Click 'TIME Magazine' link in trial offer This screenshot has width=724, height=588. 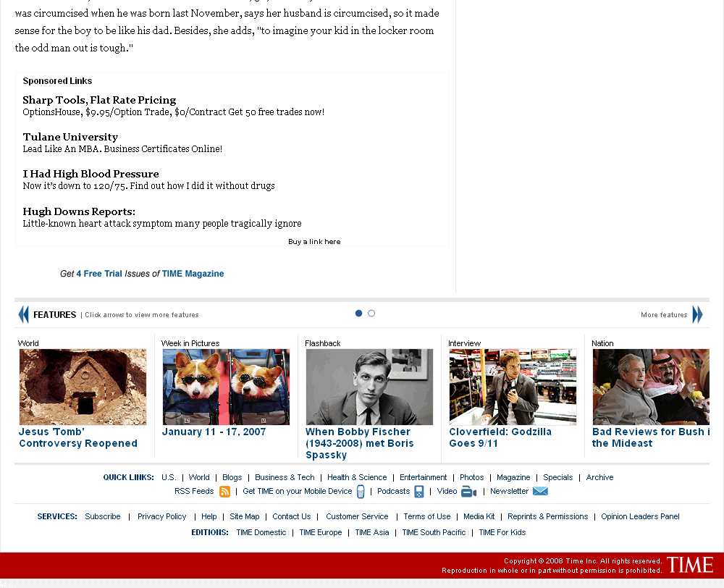pos(193,274)
